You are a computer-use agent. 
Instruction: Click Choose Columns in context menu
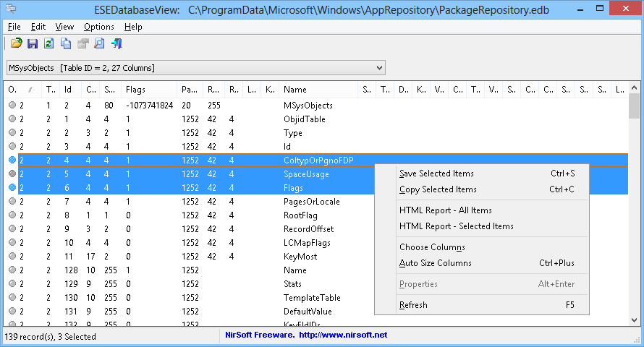point(482,247)
